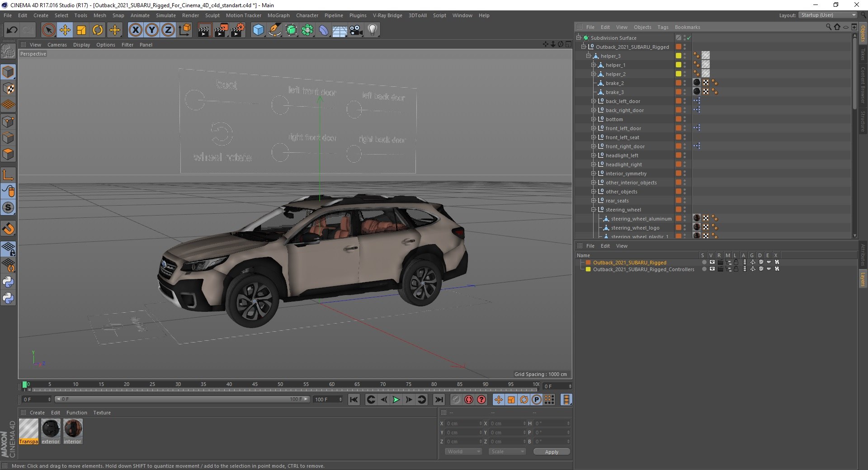Select the interior material thumbnail
This screenshot has height=470, width=868.
[x=73, y=432]
